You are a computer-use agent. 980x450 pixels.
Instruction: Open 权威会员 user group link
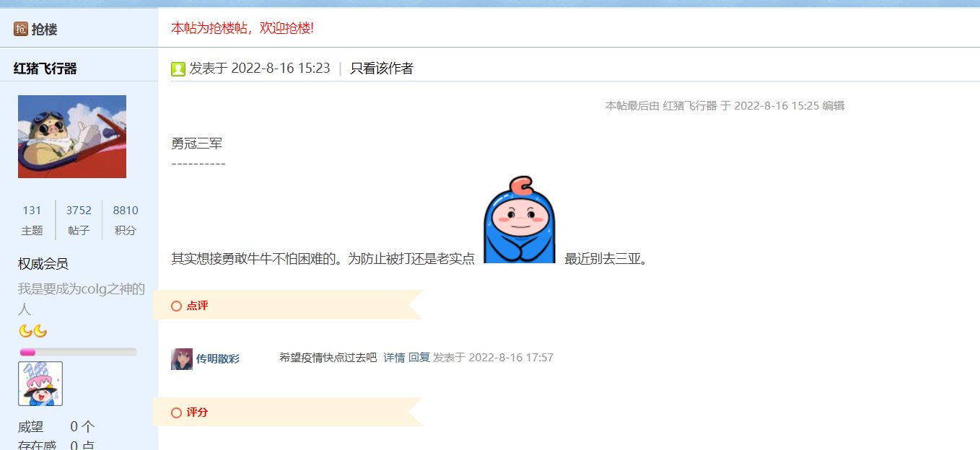[43, 264]
